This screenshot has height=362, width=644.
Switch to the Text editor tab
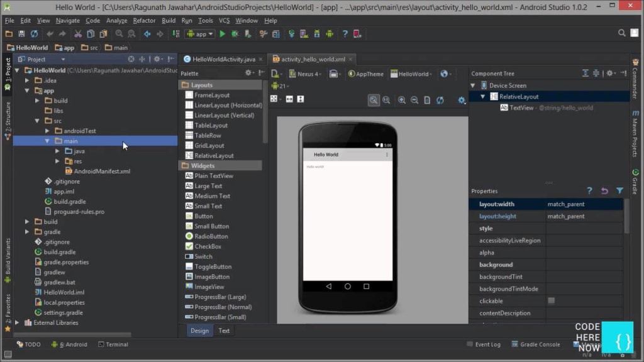coord(224,331)
